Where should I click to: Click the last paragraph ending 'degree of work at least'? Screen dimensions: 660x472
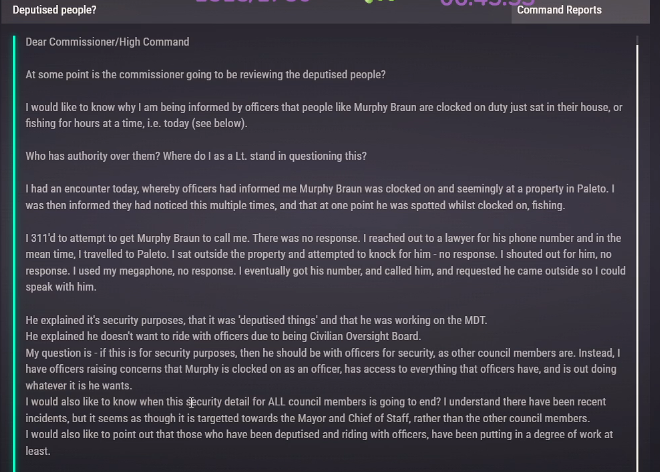tap(319, 443)
